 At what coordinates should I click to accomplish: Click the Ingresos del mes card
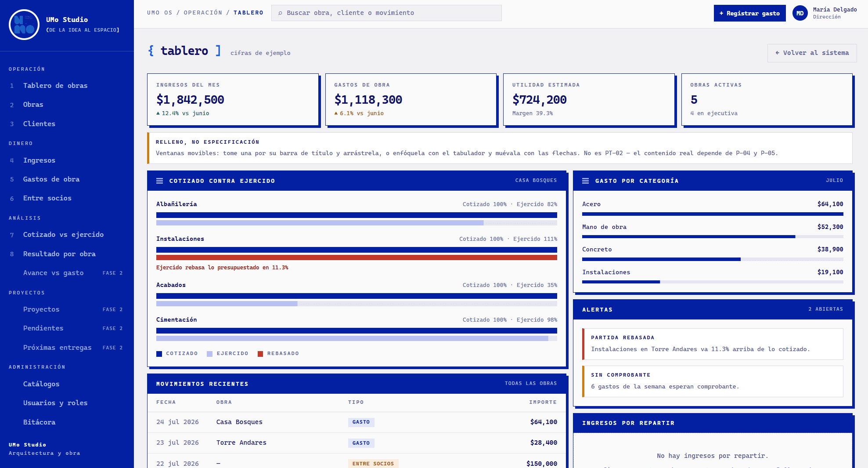click(x=233, y=99)
